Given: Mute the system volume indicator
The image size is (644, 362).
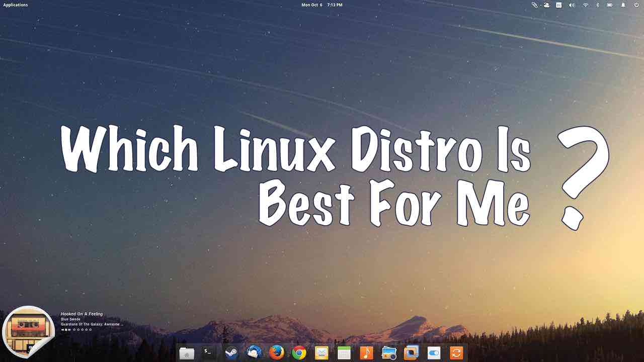Looking at the screenshot, I should pos(571,5).
